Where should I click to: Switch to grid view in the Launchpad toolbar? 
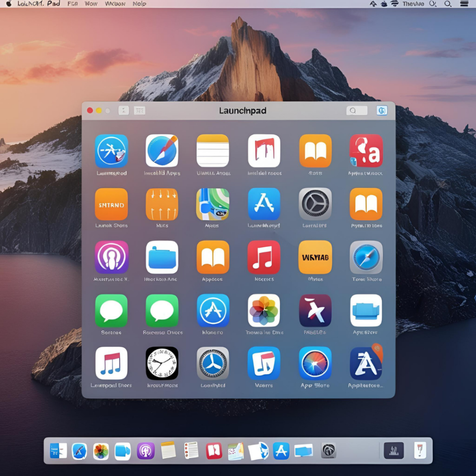pyautogui.click(x=139, y=111)
